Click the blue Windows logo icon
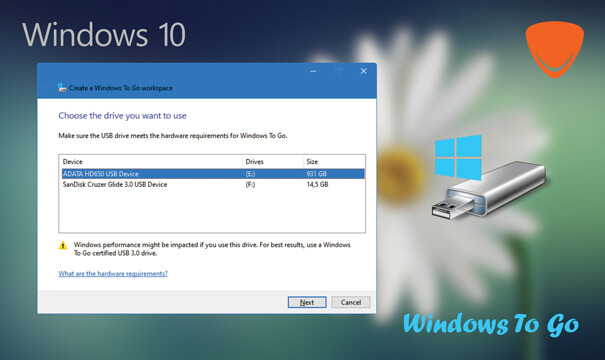 click(458, 157)
